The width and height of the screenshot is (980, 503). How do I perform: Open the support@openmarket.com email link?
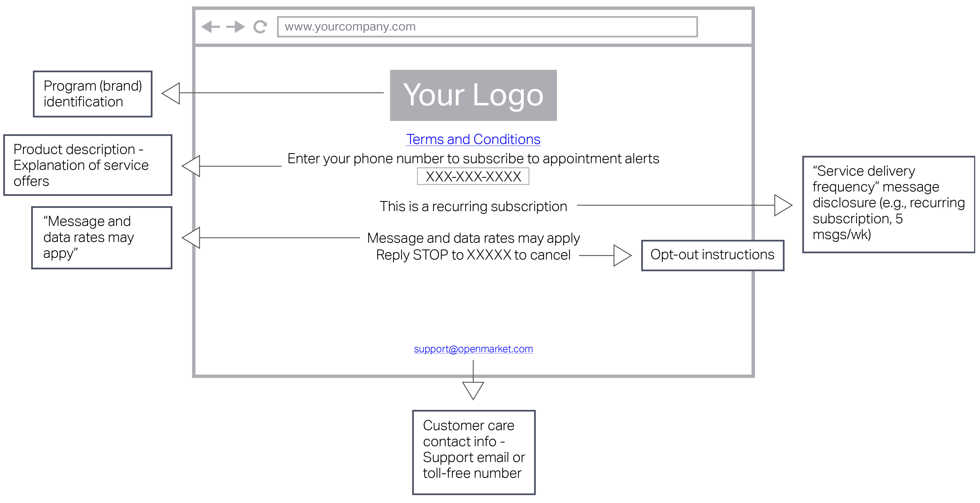473,349
